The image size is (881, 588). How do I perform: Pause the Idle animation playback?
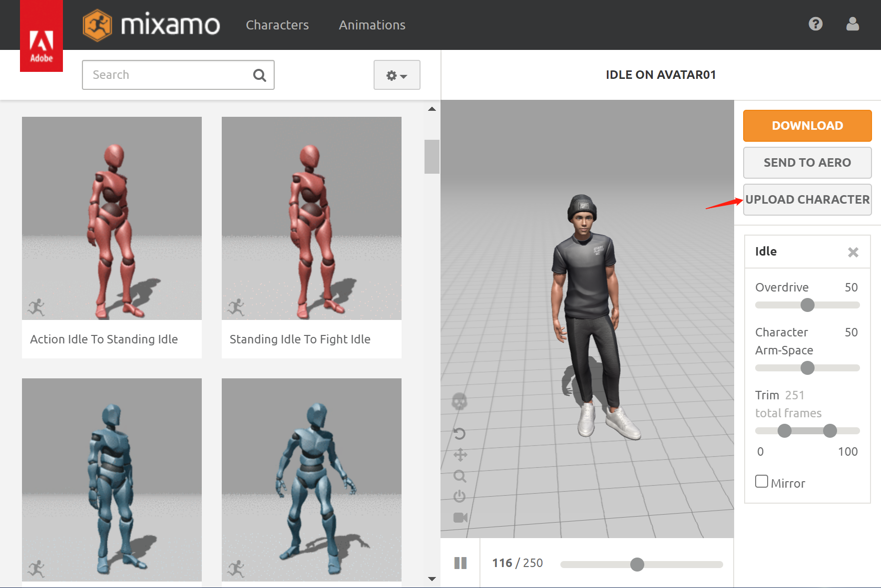click(460, 563)
